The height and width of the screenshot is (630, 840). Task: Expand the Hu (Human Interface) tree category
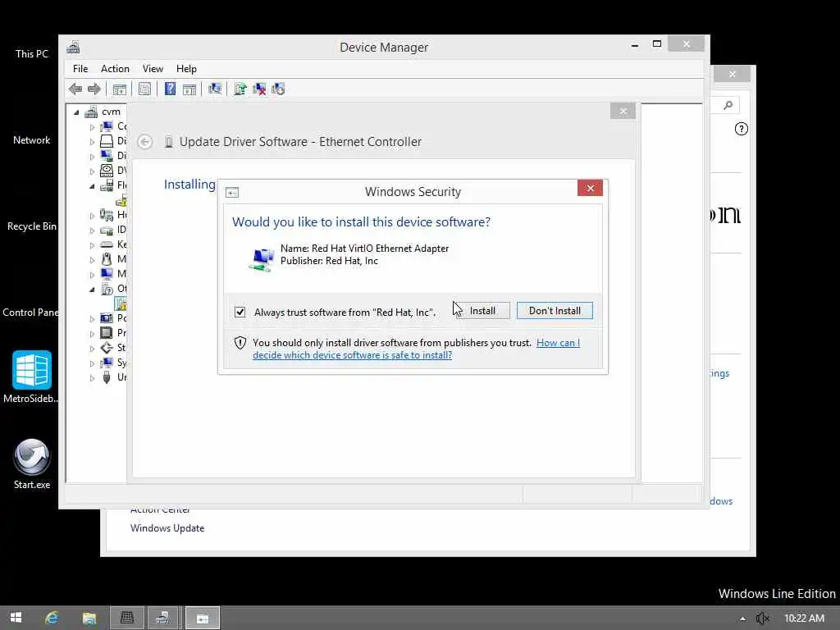pos(92,216)
